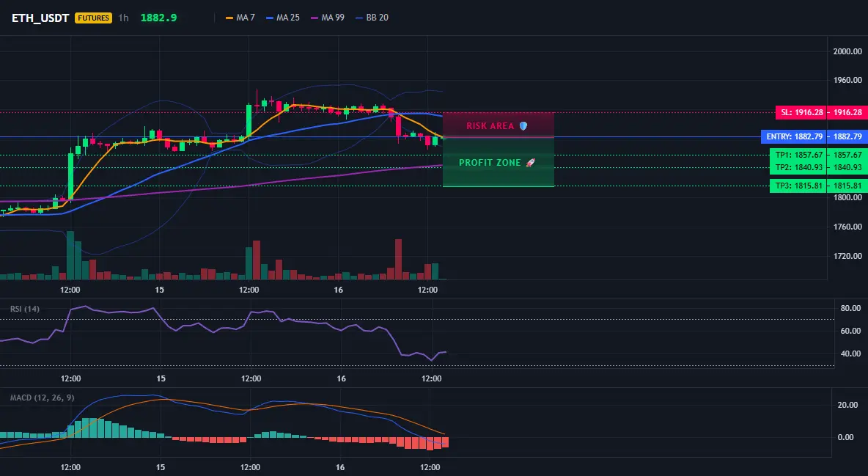Click the RISK AREA zone box
This screenshot has height=476, width=868.
499,125
